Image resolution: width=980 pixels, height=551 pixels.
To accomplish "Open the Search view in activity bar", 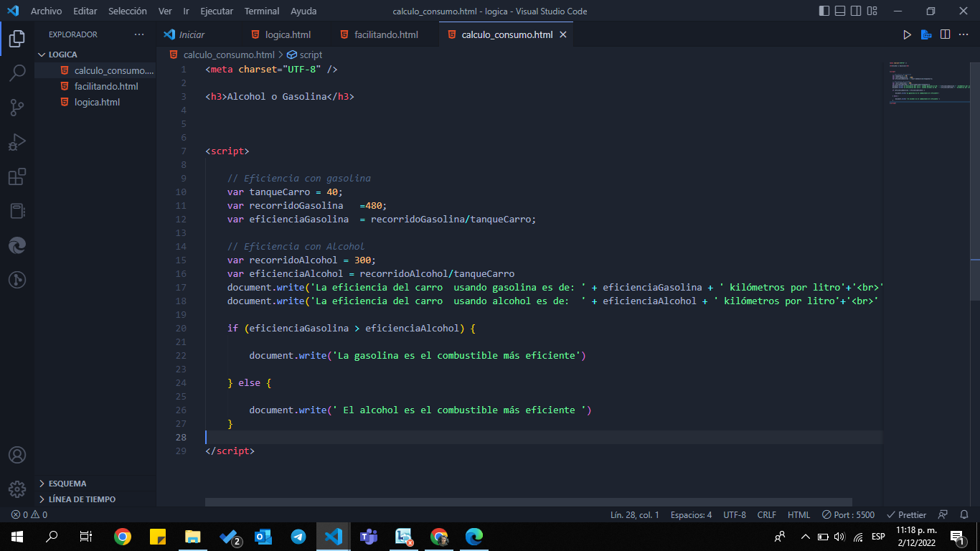I will point(17,73).
